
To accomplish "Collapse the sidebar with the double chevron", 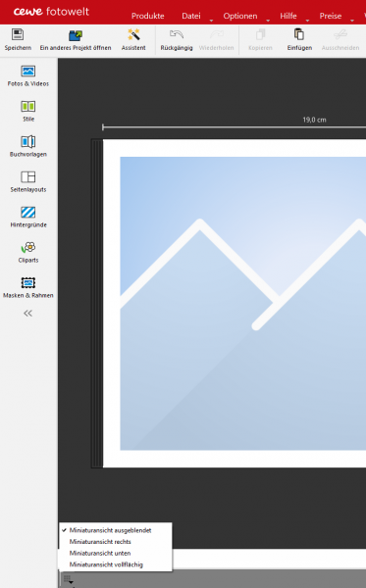I will [x=28, y=314].
